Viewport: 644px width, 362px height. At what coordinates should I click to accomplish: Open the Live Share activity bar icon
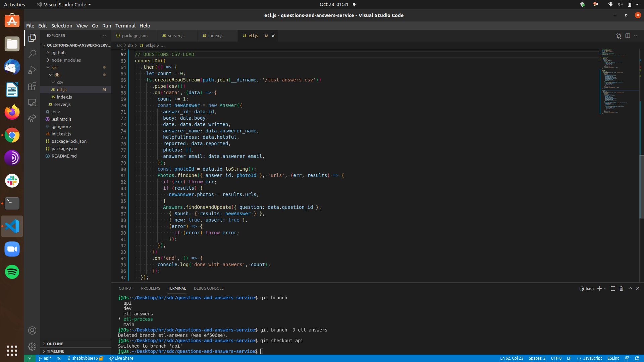point(32,118)
